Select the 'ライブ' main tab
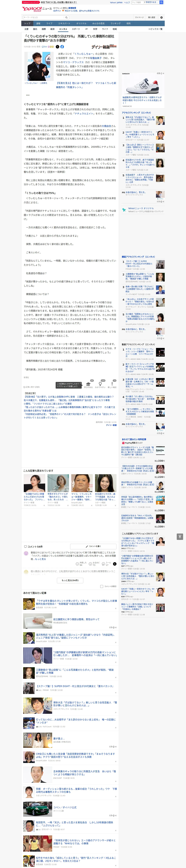 49,24
